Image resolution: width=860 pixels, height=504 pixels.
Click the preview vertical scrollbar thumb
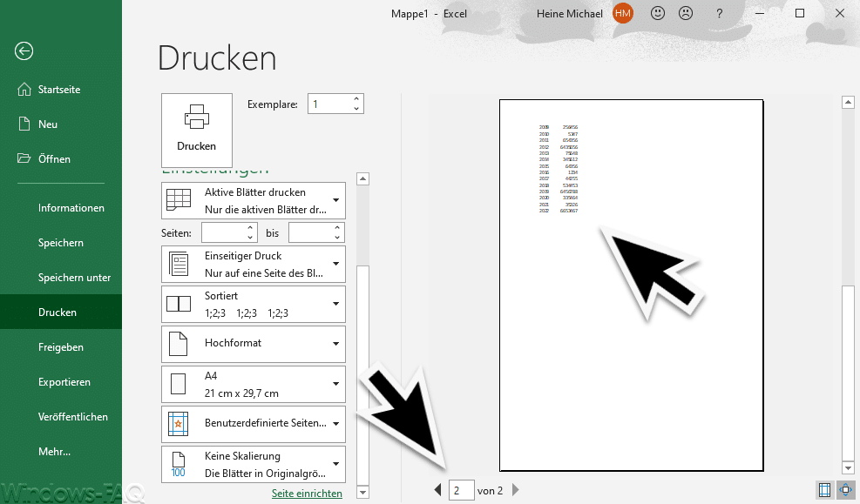pos(848,373)
